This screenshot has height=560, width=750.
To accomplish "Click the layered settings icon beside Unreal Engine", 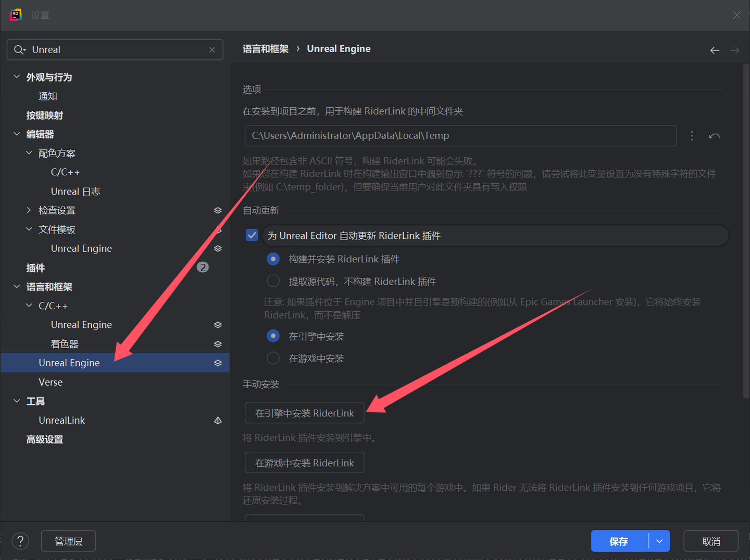I will tap(218, 363).
